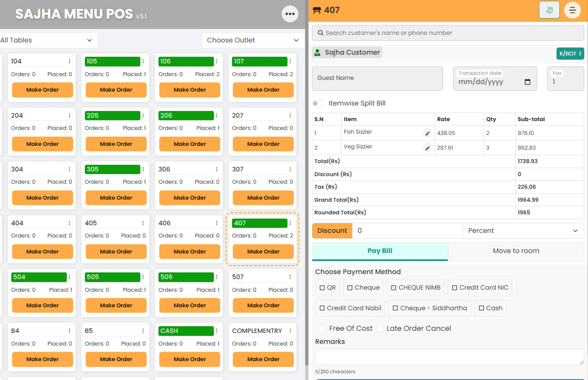The width and height of the screenshot is (588, 380).
Task: Click the Remarks text area
Action: [450, 357]
